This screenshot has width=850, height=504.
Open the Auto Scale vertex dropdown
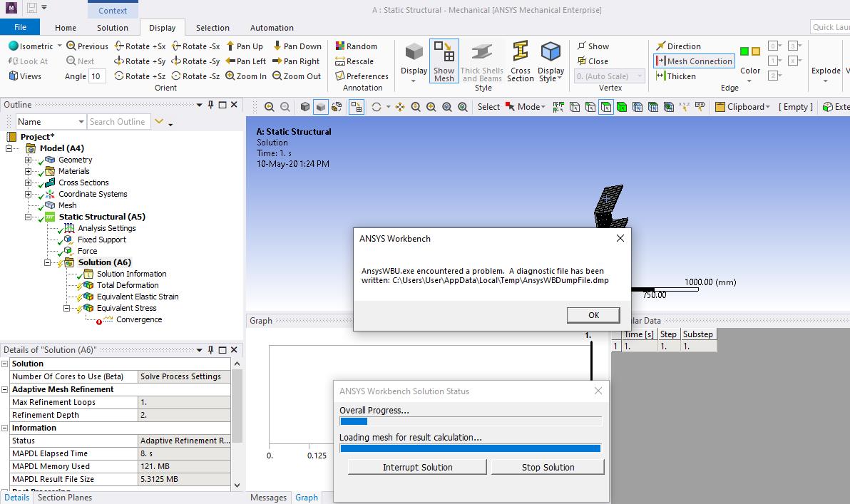click(610, 76)
